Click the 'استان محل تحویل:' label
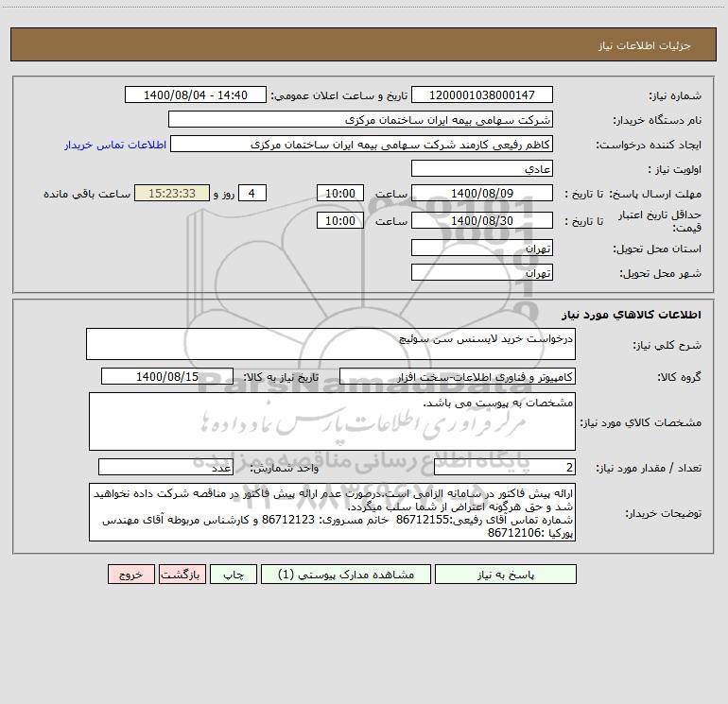Screen dimensions: 728x704 657,249
